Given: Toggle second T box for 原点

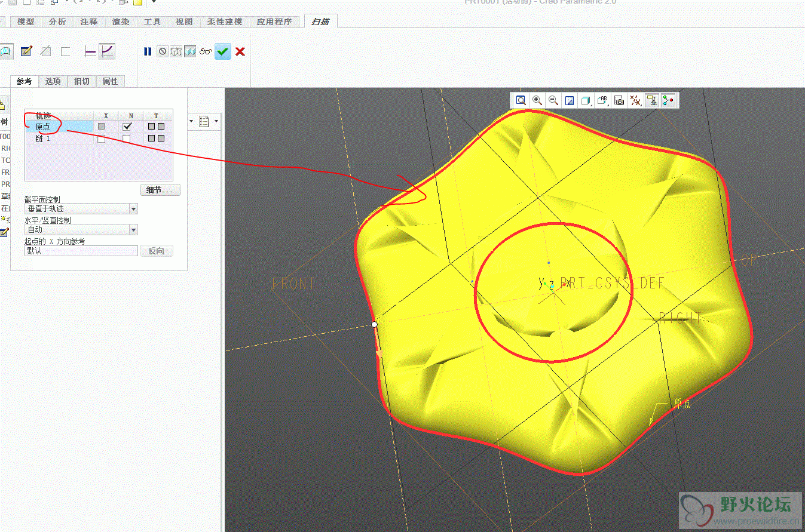Looking at the screenshot, I should [x=161, y=127].
